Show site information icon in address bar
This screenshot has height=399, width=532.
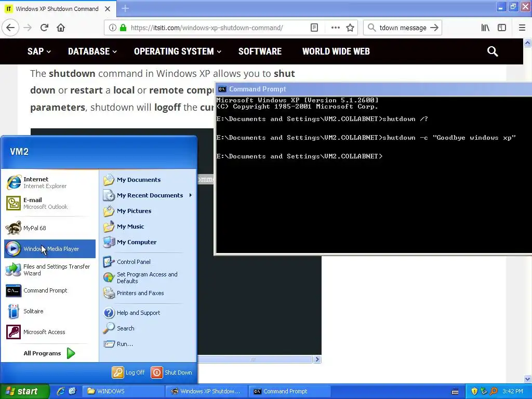pos(112,28)
